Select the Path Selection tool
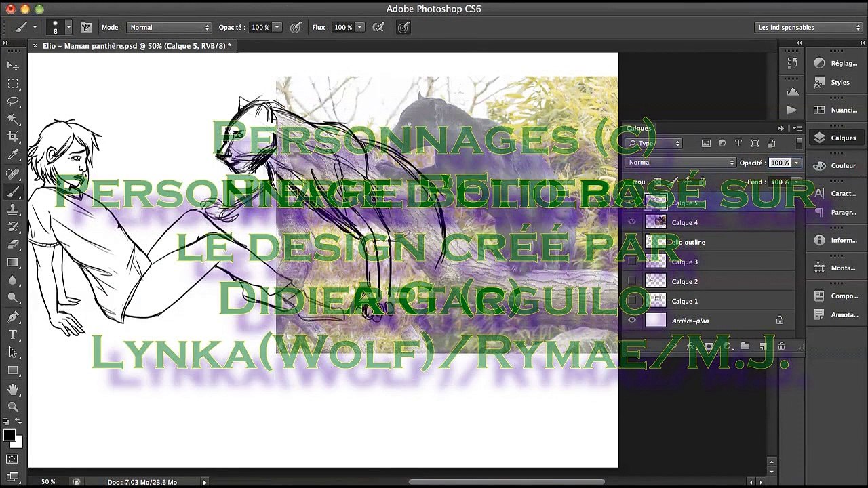This screenshot has height=488, width=868. point(13,352)
